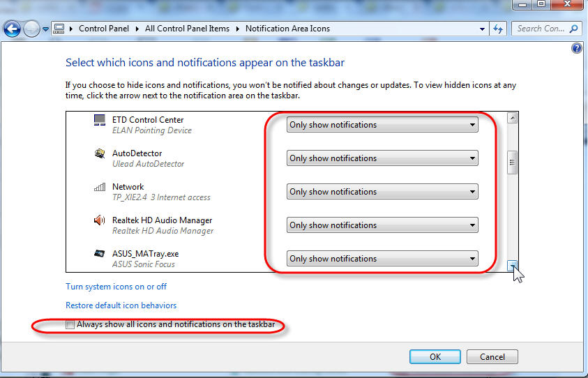The height and width of the screenshot is (378, 588).
Task: Open ASUS_MATray.exe behavior dropdown
Action: tap(382, 258)
